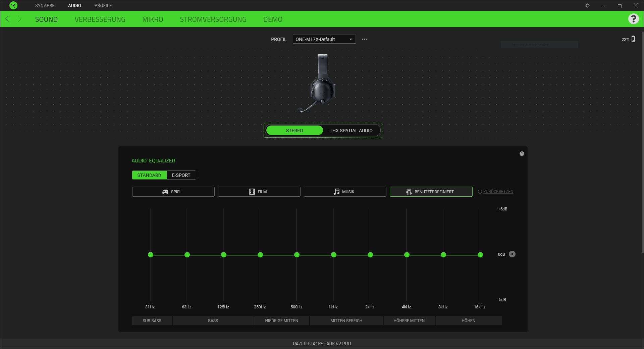Open the help question mark icon

coord(633,19)
